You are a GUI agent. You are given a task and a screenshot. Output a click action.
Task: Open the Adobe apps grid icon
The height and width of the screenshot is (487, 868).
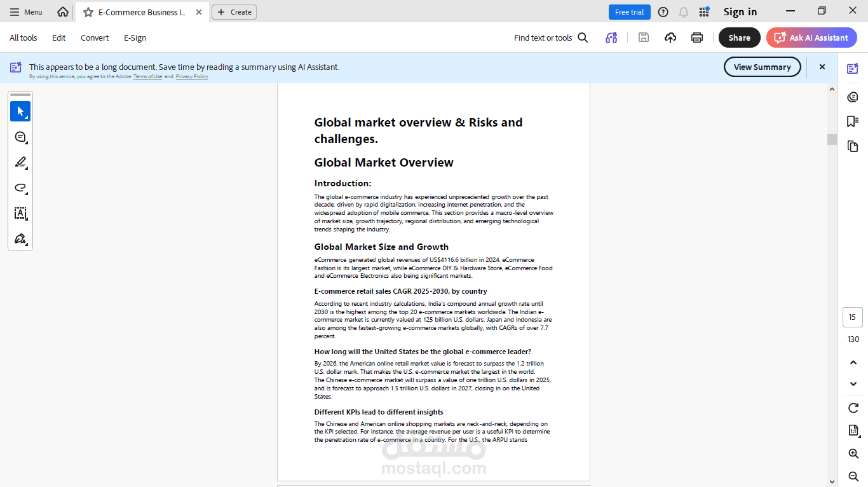click(704, 12)
